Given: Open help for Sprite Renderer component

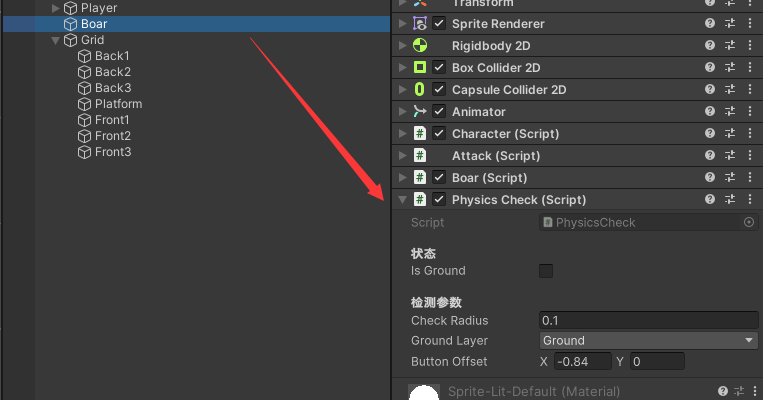Looking at the screenshot, I should point(709,24).
